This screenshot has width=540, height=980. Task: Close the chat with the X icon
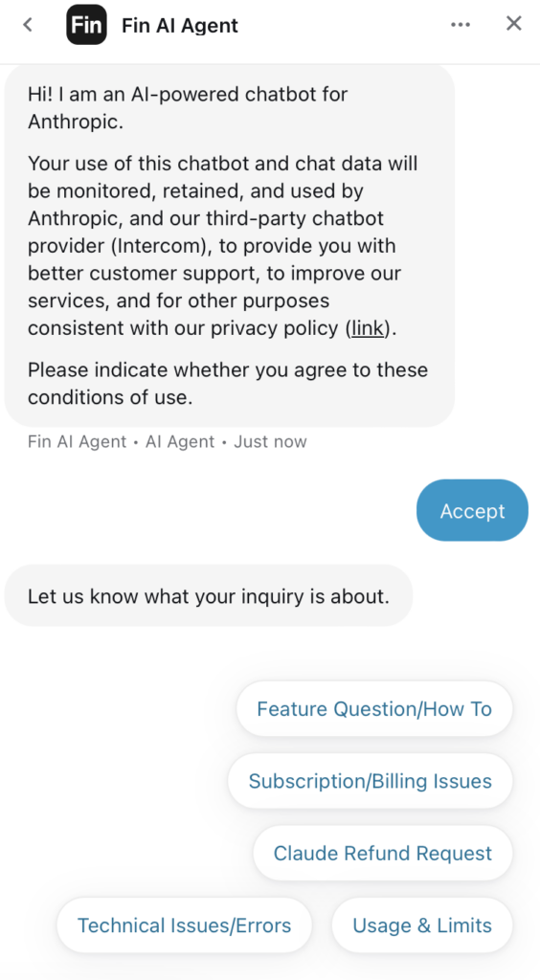[x=514, y=24]
